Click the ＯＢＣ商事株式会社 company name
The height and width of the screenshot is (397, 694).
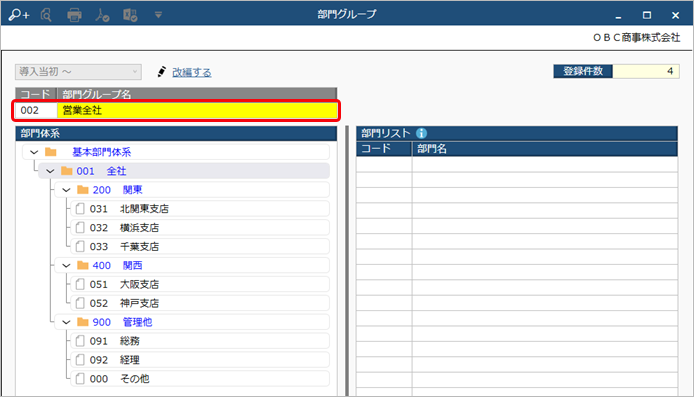pyautogui.click(x=636, y=38)
